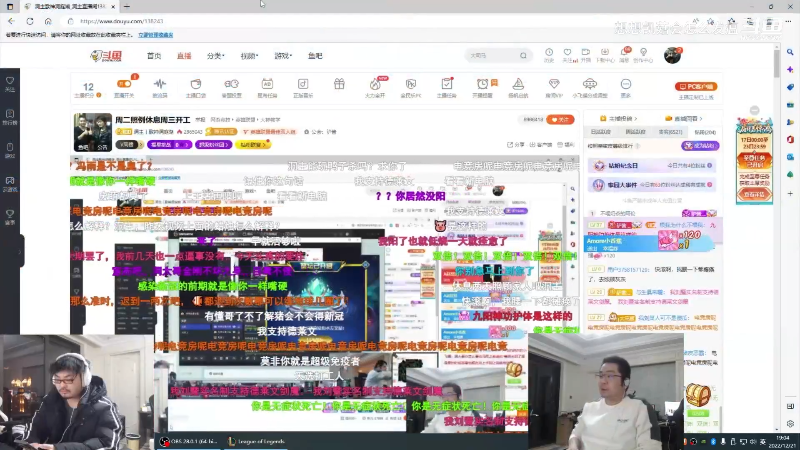This screenshot has width=800, height=450.
Task: Expand the 分类 dropdown menu
Action: point(215,56)
